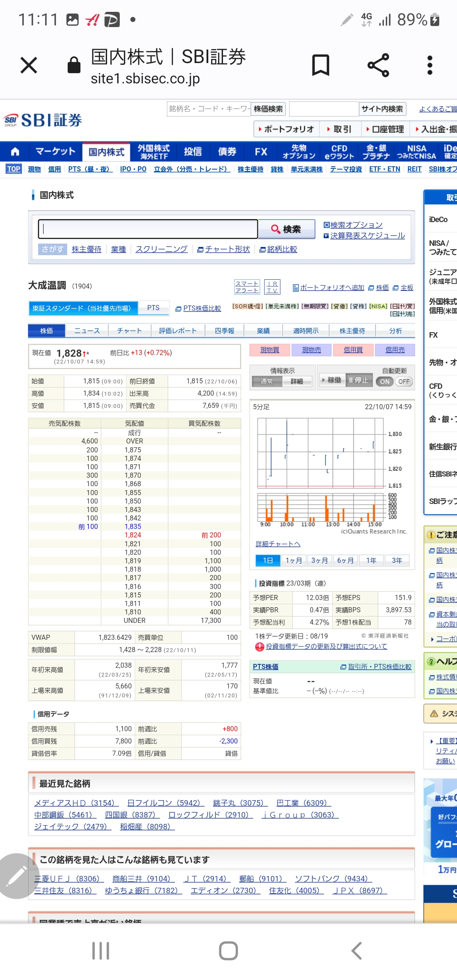This screenshot has width=457, height=980.
Task: Click 停止 pause control
Action: [359, 380]
